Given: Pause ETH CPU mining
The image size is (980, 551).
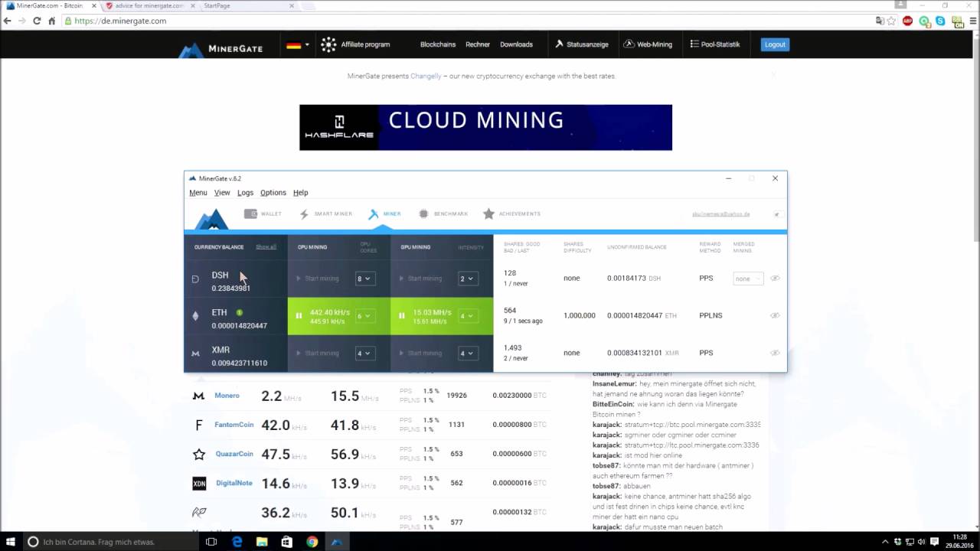Looking at the screenshot, I should [x=299, y=315].
